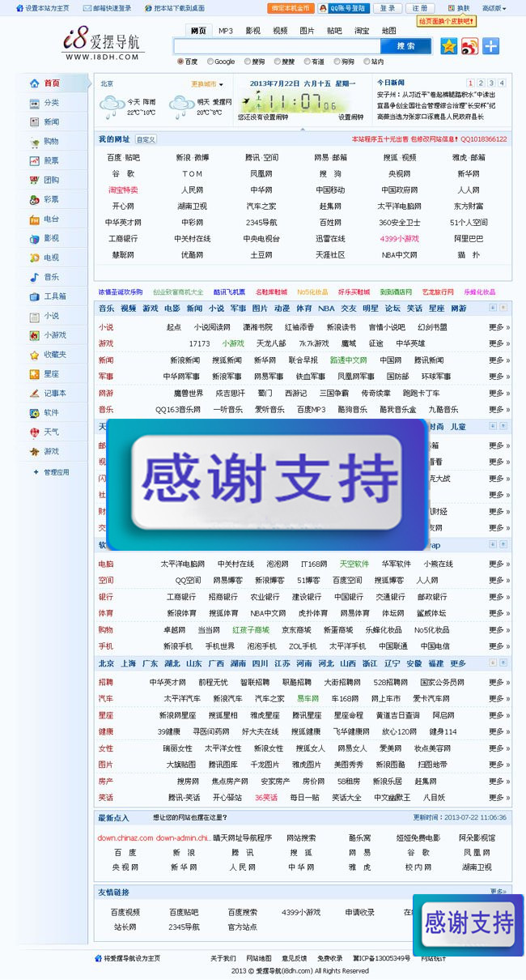Expand 更多 in the 游戏 row

[499, 343]
